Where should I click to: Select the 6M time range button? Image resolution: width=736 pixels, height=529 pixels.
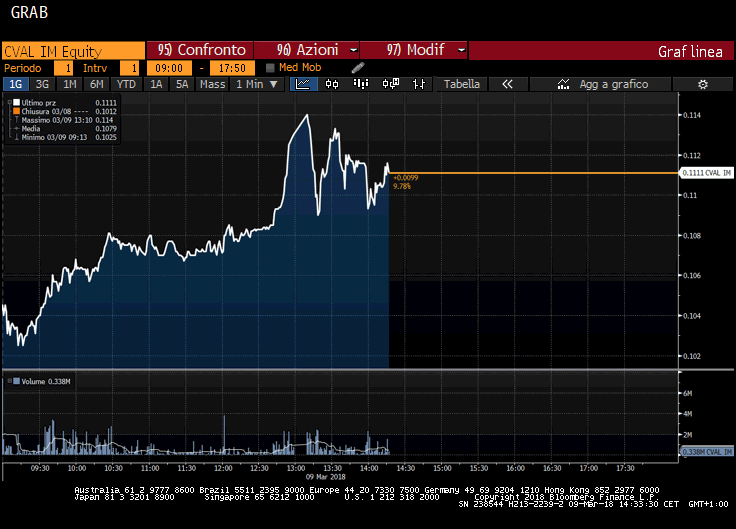coord(97,85)
